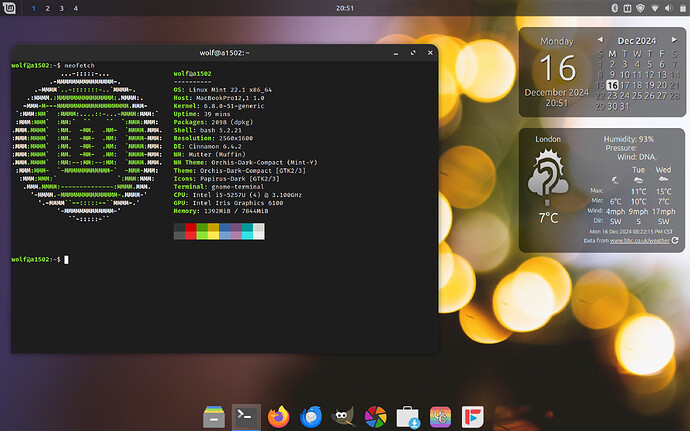Click the Memory: 1392MiB line

(221, 211)
